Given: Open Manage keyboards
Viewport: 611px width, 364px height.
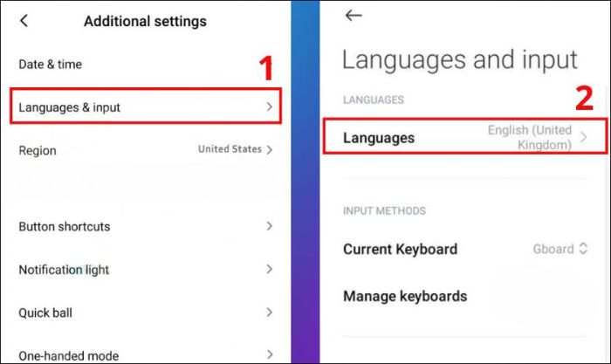Looking at the screenshot, I should (465, 296).
